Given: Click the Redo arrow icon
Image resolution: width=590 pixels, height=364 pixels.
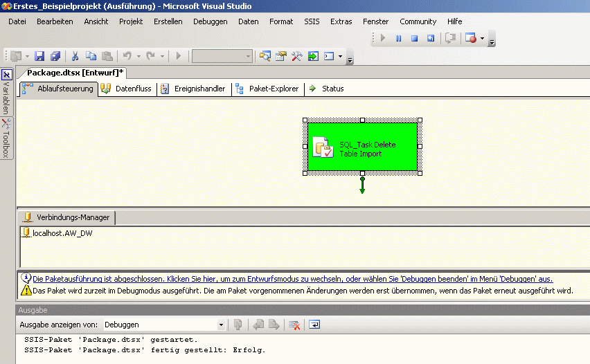Looking at the screenshot, I should tap(150, 57).
